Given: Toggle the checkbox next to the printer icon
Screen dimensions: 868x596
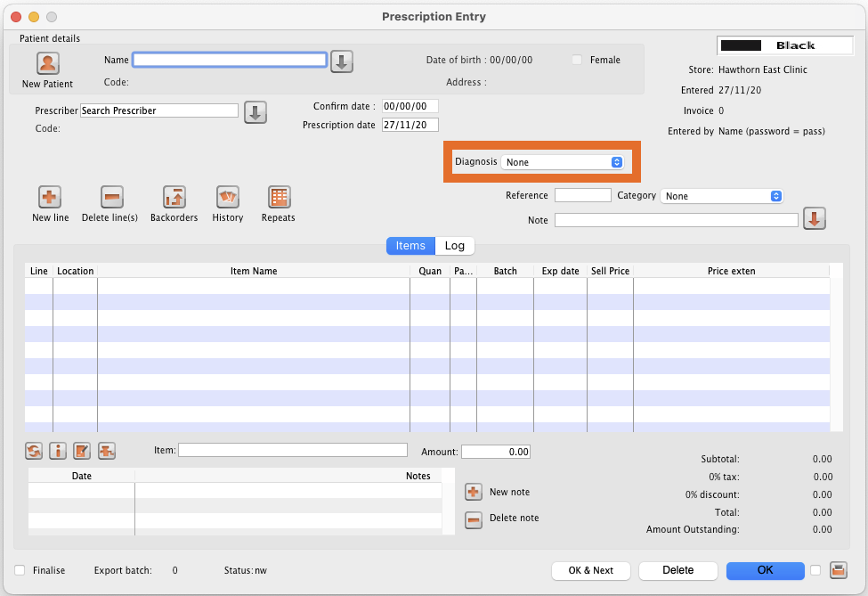Looking at the screenshot, I should click(815, 570).
